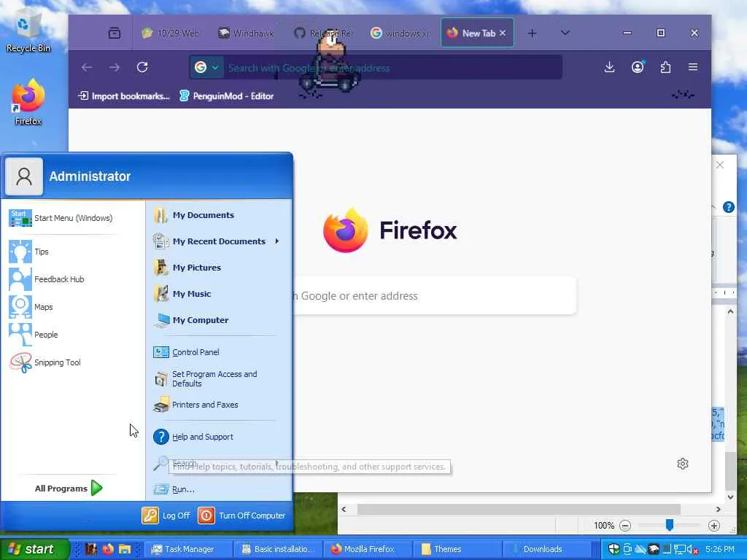Click the 5:26 PM taskbar clock
747x560 pixels.
(x=720, y=549)
